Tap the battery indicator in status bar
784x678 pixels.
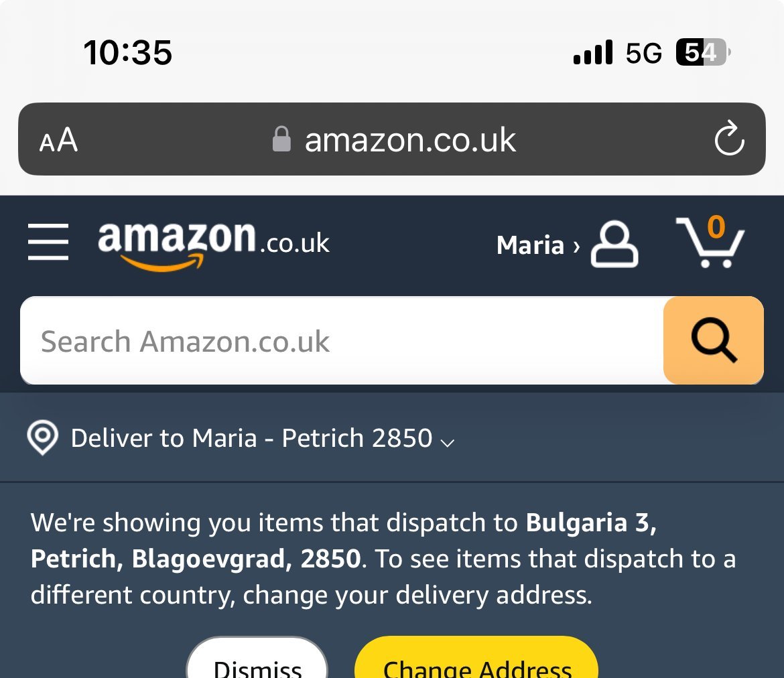(x=703, y=52)
